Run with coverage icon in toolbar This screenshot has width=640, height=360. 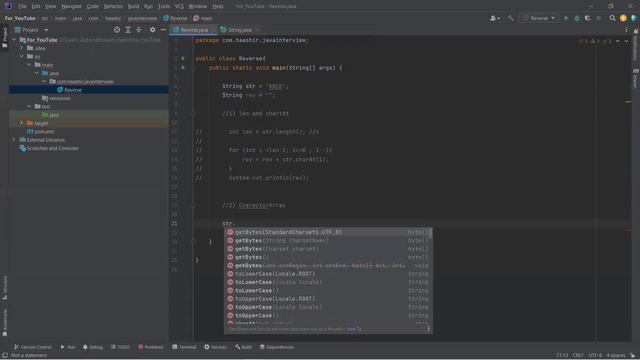[x=587, y=18]
